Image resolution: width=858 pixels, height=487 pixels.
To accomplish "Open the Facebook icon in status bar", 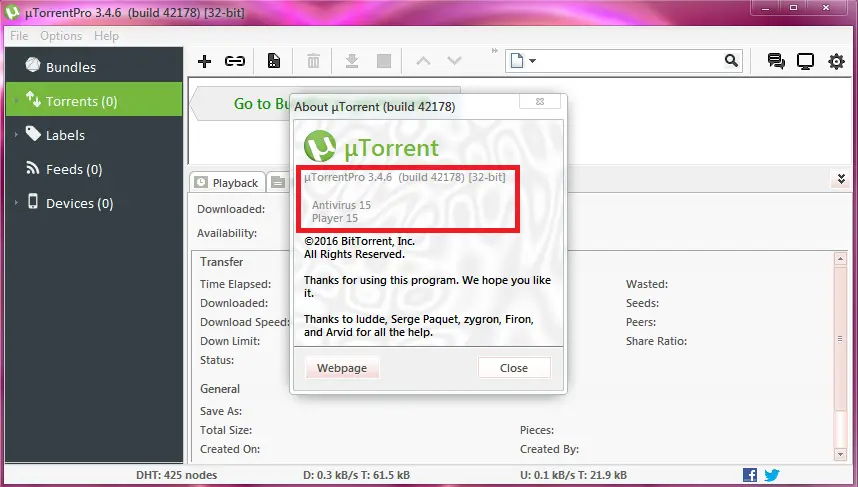I will 750,475.
